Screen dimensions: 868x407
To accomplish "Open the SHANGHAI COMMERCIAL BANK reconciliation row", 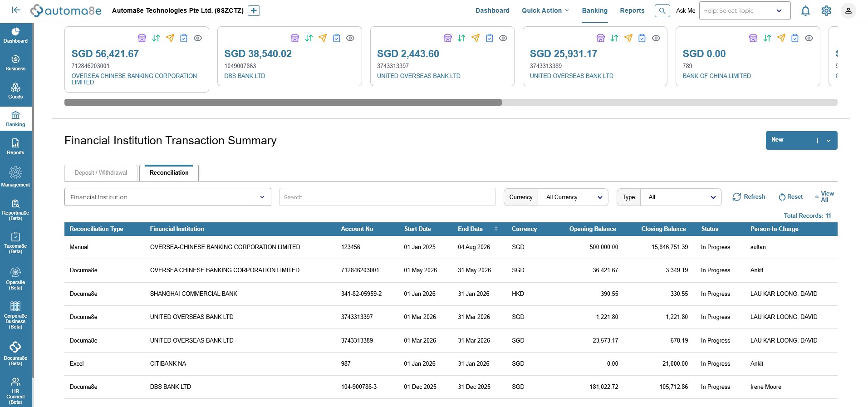I will click(x=451, y=294).
